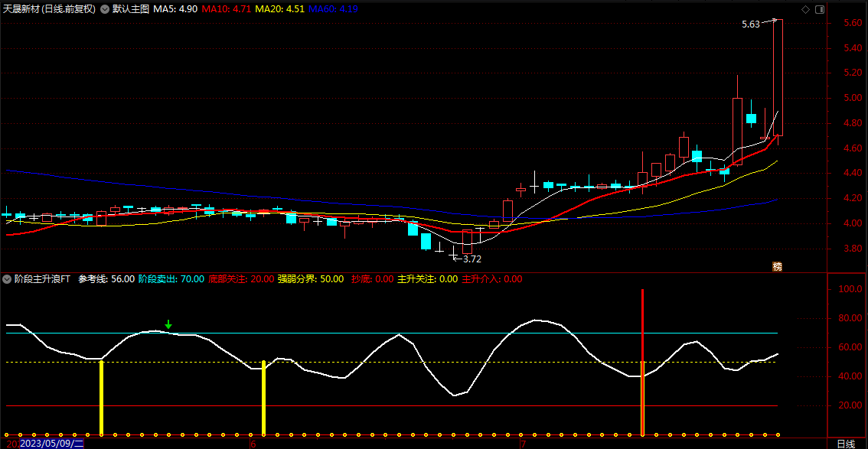Click the month 6 marker on time axis
The height and width of the screenshot is (449, 868).
point(253,444)
